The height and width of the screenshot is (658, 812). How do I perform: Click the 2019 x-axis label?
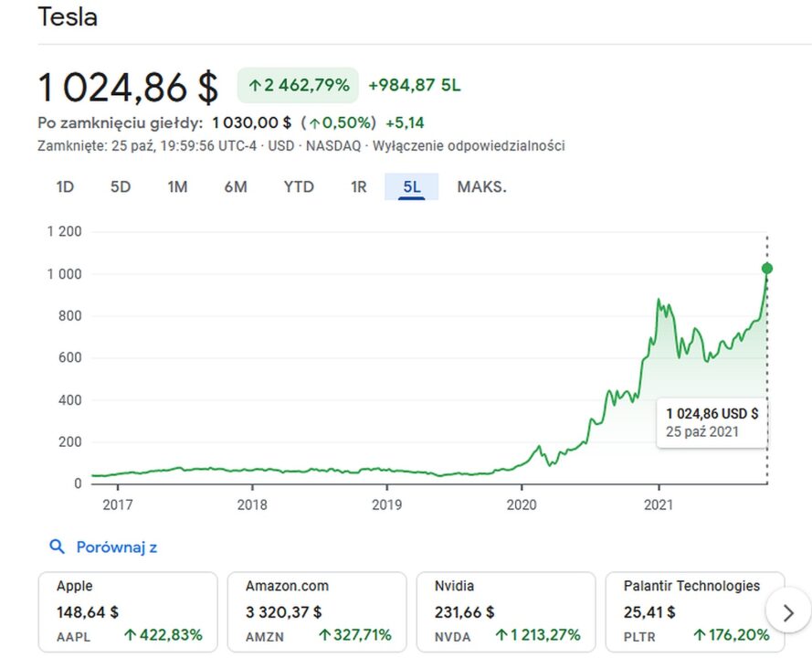click(387, 504)
